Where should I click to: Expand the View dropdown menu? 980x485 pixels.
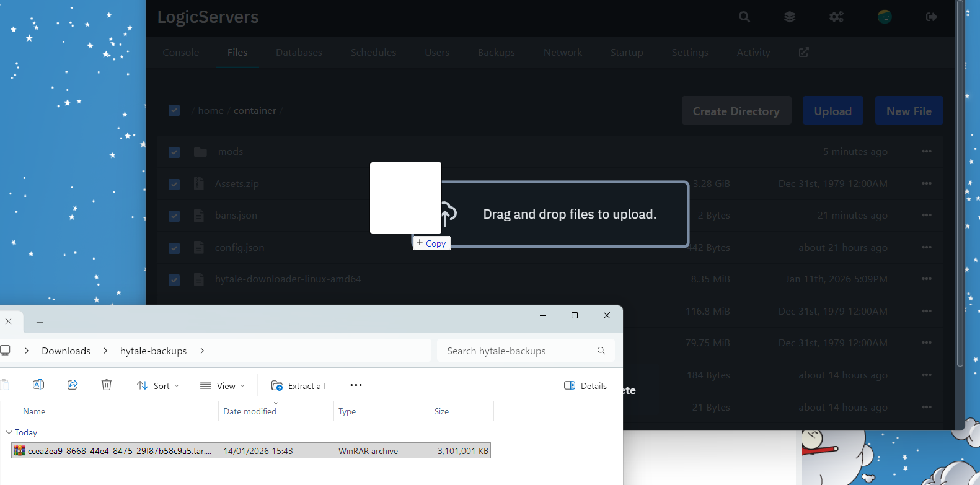(x=223, y=386)
